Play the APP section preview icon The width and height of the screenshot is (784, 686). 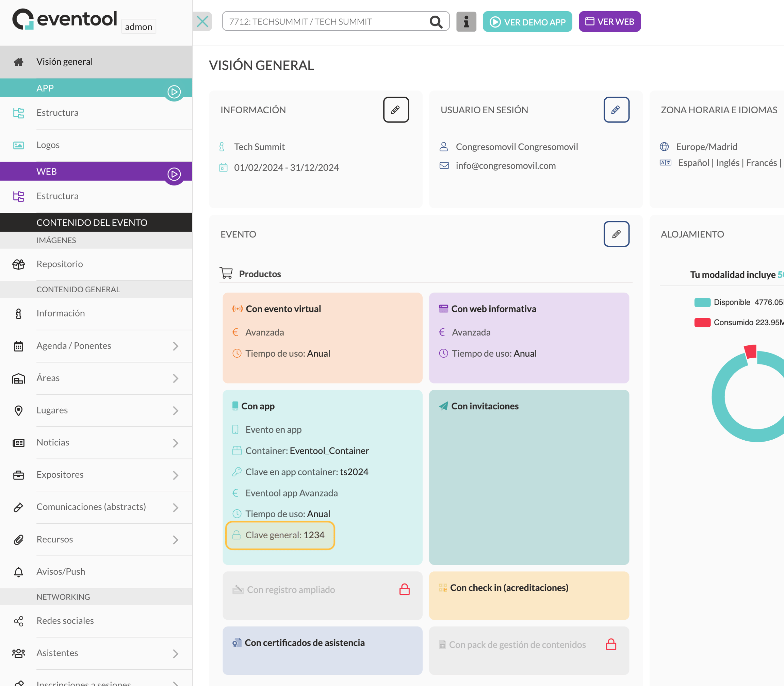pos(174,92)
